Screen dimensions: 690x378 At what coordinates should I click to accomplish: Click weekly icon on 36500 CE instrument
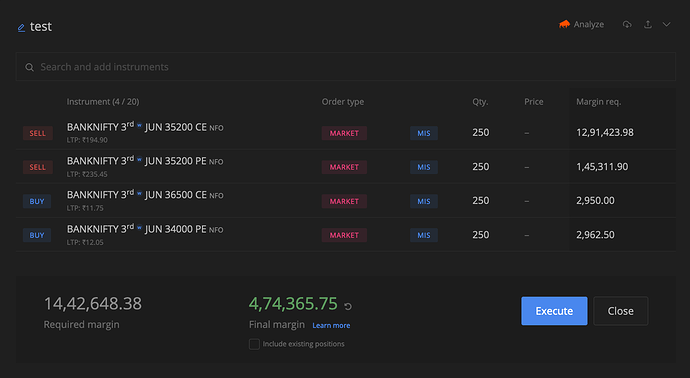(x=139, y=193)
